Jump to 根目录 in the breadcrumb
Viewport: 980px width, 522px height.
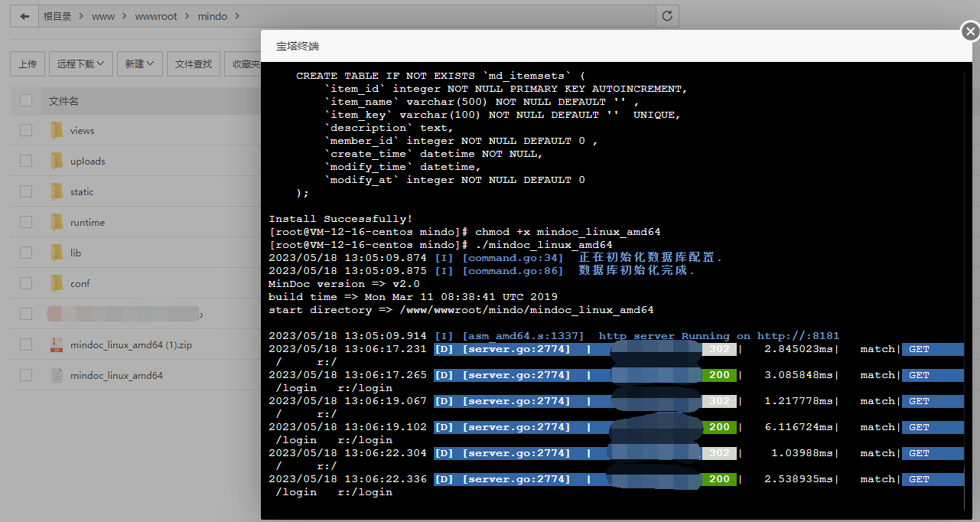57,16
